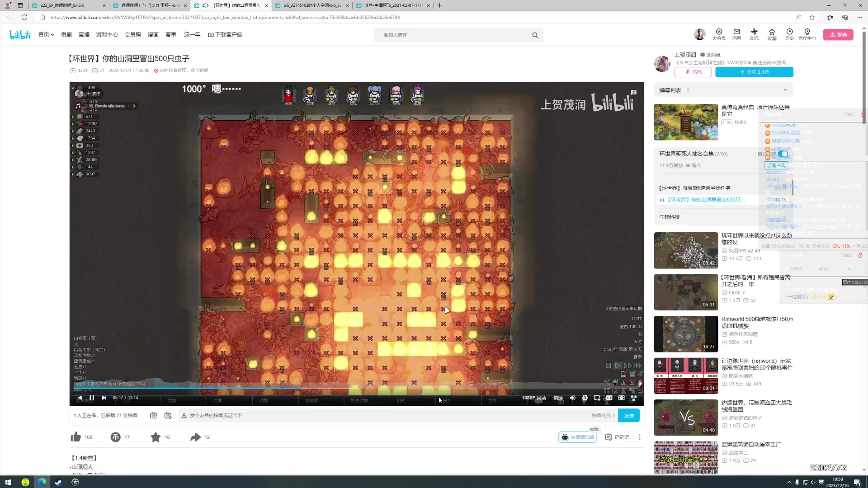Toggle danmaku display switch below player
Screen dimensions: 868x488
click(x=153, y=415)
